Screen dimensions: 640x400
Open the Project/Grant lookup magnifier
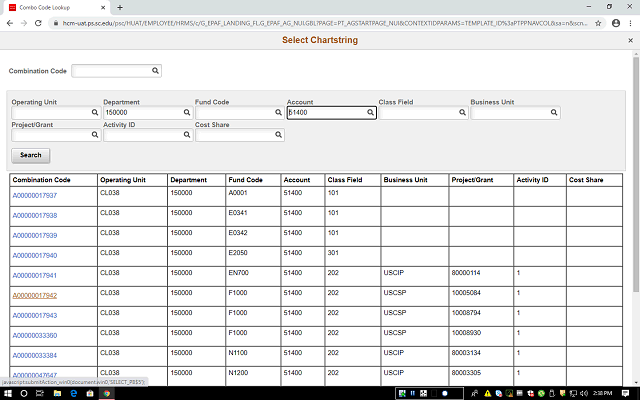click(x=95, y=135)
